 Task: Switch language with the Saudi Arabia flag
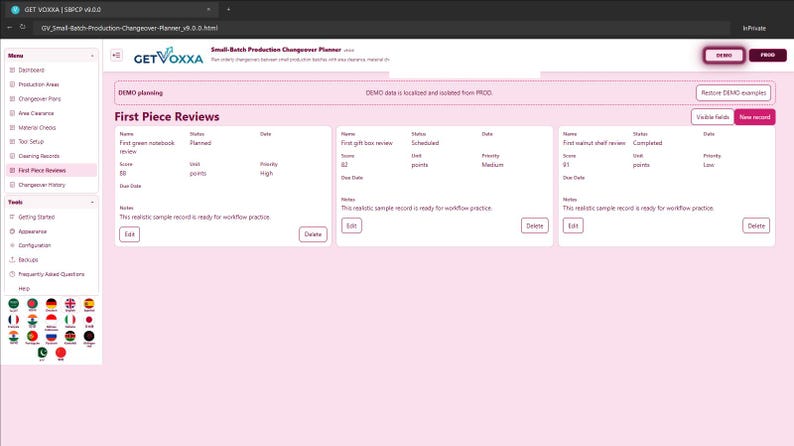point(14,304)
